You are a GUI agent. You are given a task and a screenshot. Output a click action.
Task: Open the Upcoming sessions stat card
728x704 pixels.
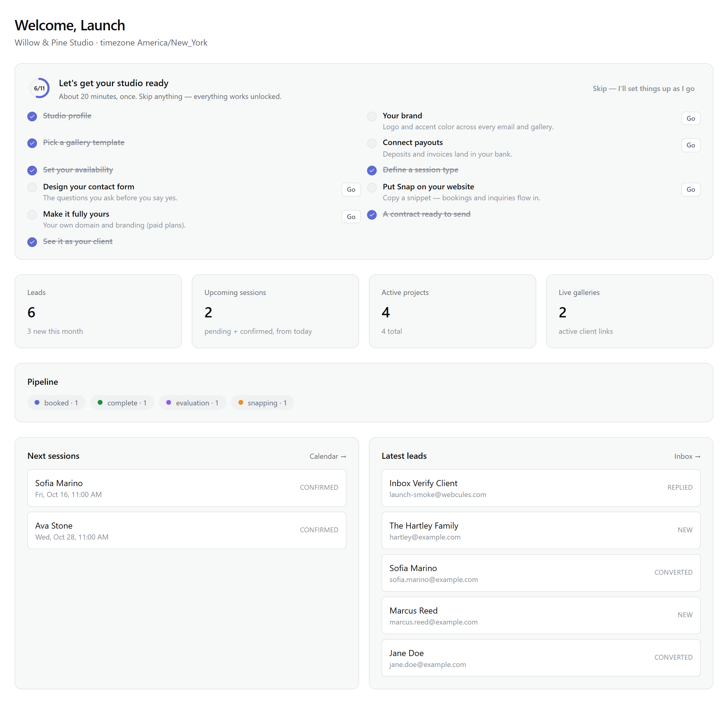[x=275, y=311]
